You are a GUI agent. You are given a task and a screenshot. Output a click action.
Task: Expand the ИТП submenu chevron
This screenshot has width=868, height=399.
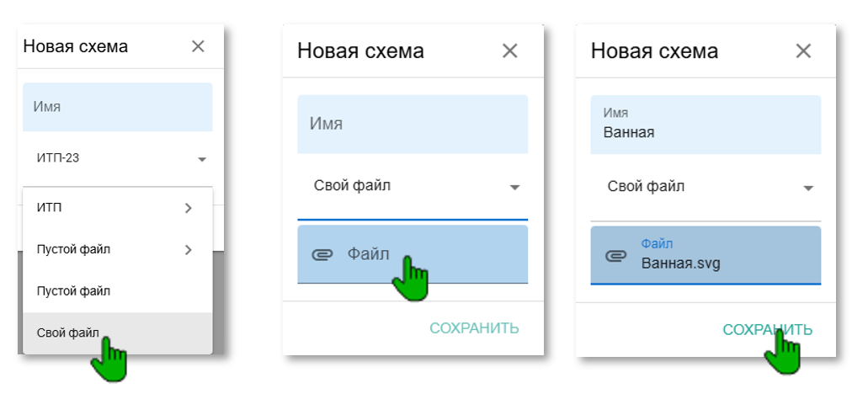point(188,208)
